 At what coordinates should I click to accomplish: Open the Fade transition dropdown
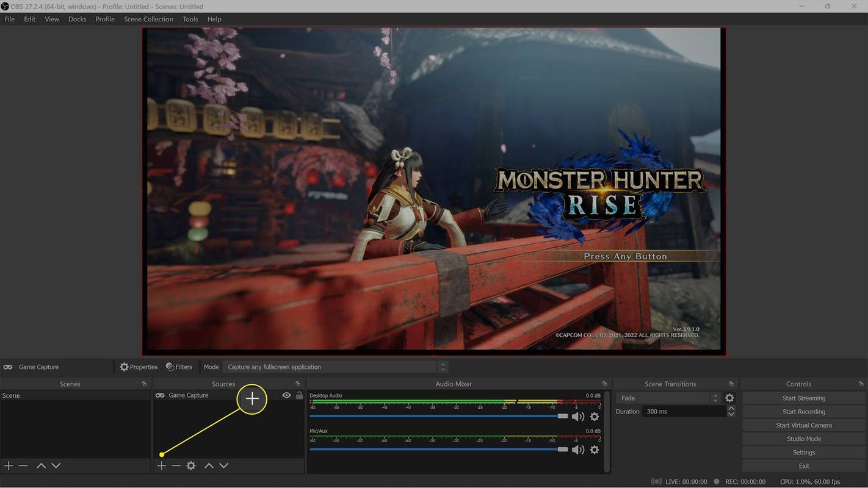click(x=668, y=398)
